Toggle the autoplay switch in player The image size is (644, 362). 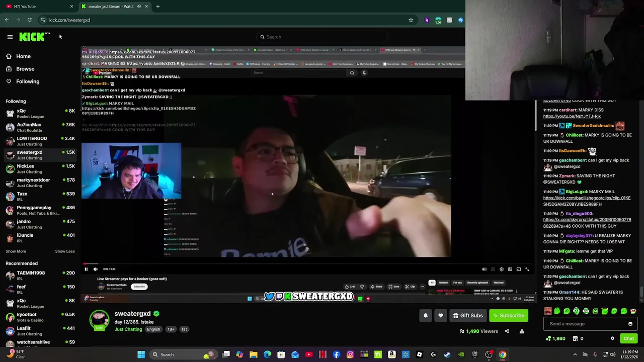(485, 269)
